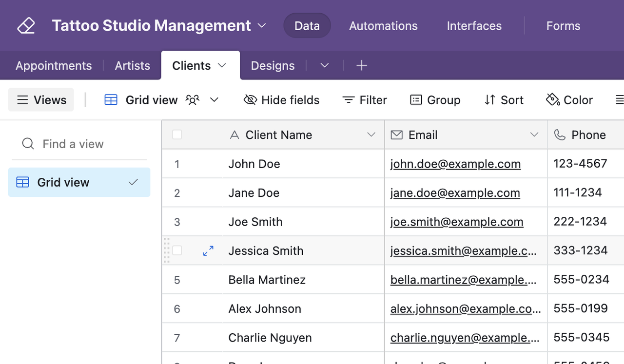Select phone cell 222-1234

click(x=586, y=222)
